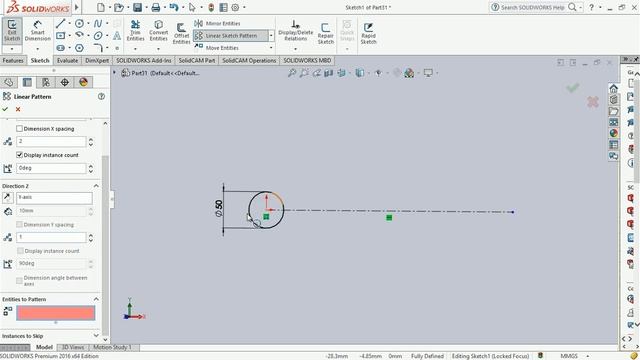The width and height of the screenshot is (640, 360).
Task: Click Convert Entities tool
Action: [158, 31]
